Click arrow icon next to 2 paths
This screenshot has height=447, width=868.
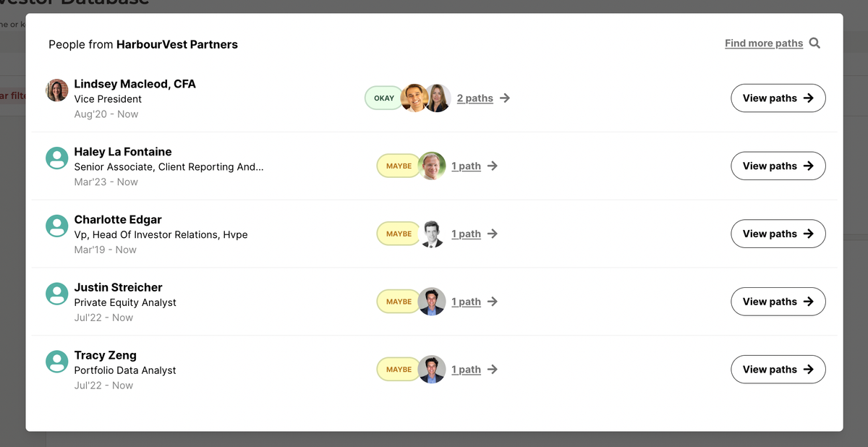click(505, 98)
